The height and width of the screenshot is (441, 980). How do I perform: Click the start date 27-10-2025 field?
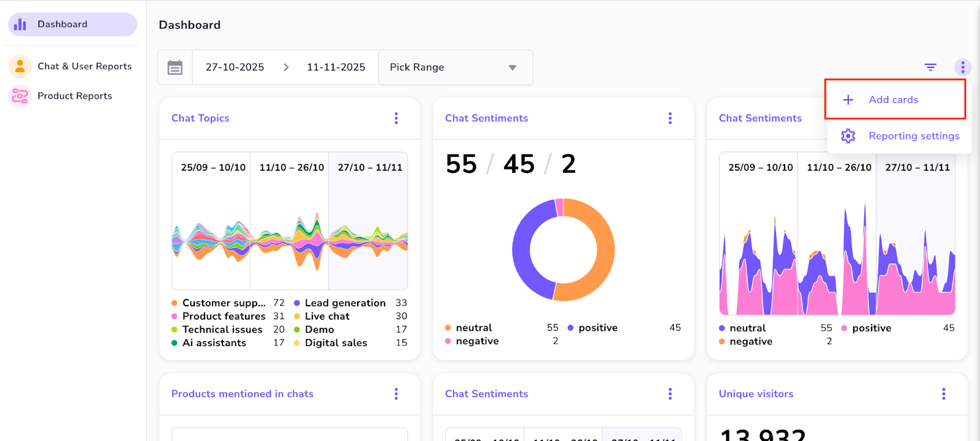[235, 67]
